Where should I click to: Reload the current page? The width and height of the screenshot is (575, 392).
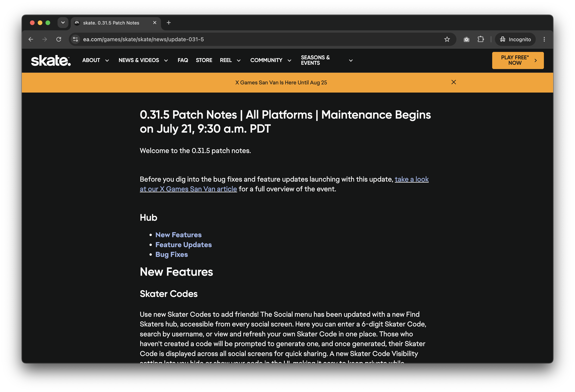tap(59, 39)
